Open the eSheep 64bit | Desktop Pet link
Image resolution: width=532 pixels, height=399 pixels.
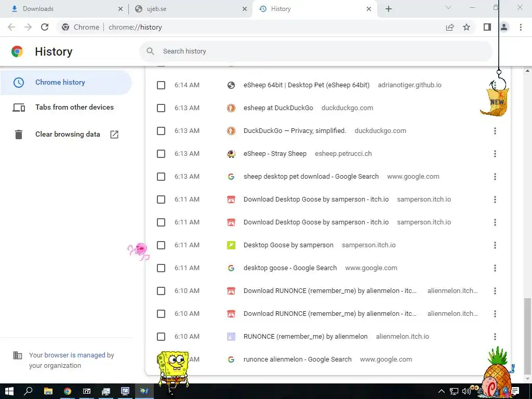coord(307,85)
